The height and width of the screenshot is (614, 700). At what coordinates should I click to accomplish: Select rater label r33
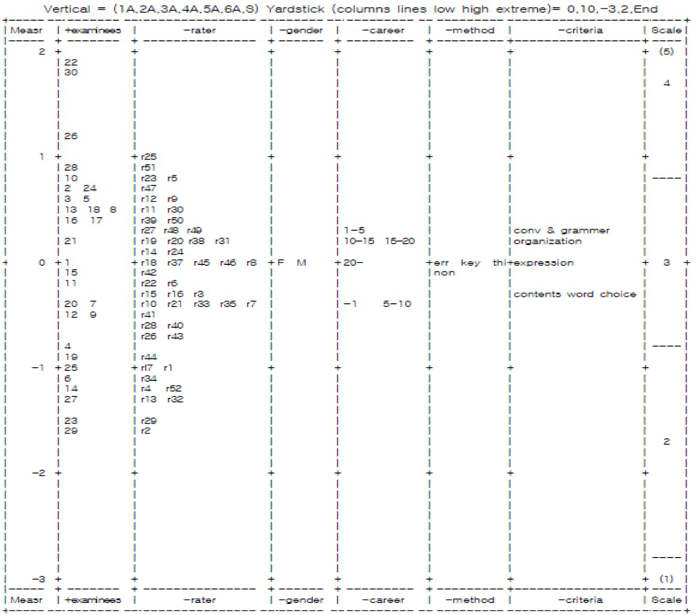tap(202, 304)
